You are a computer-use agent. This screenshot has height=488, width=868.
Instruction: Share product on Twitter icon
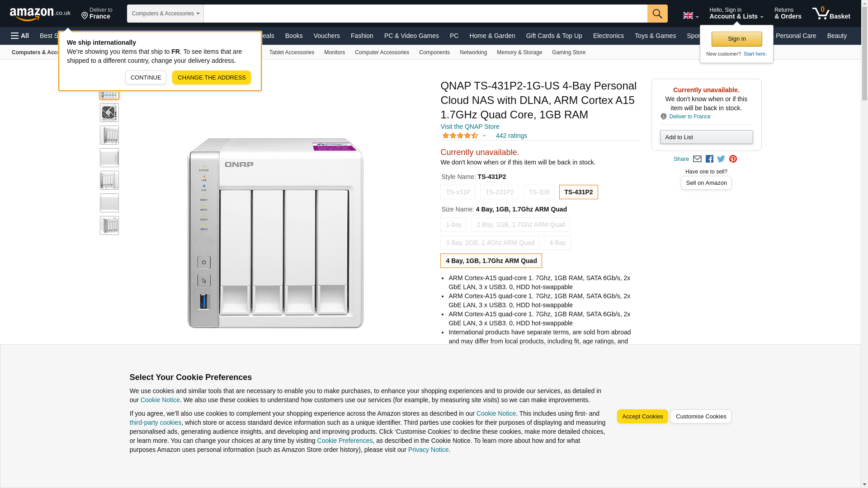point(721,159)
